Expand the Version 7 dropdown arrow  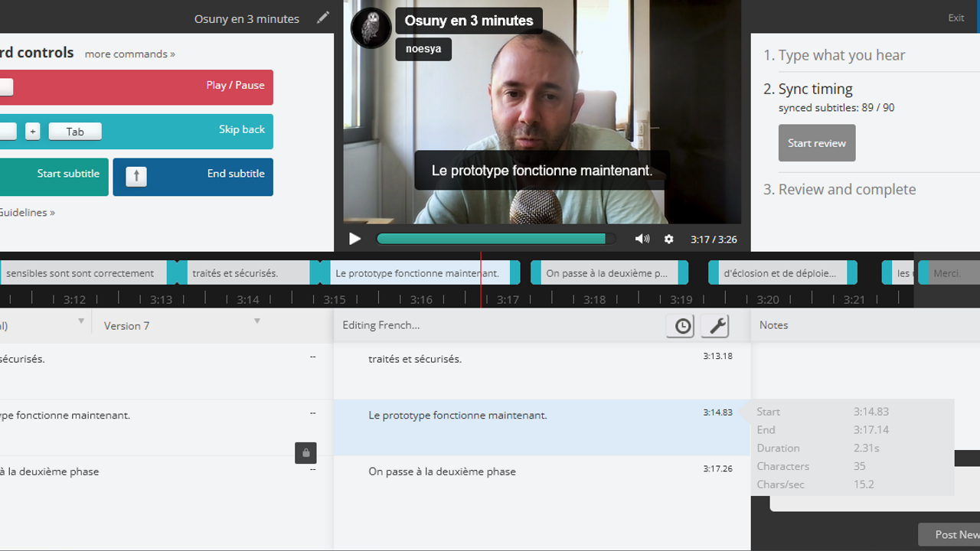pyautogui.click(x=257, y=321)
